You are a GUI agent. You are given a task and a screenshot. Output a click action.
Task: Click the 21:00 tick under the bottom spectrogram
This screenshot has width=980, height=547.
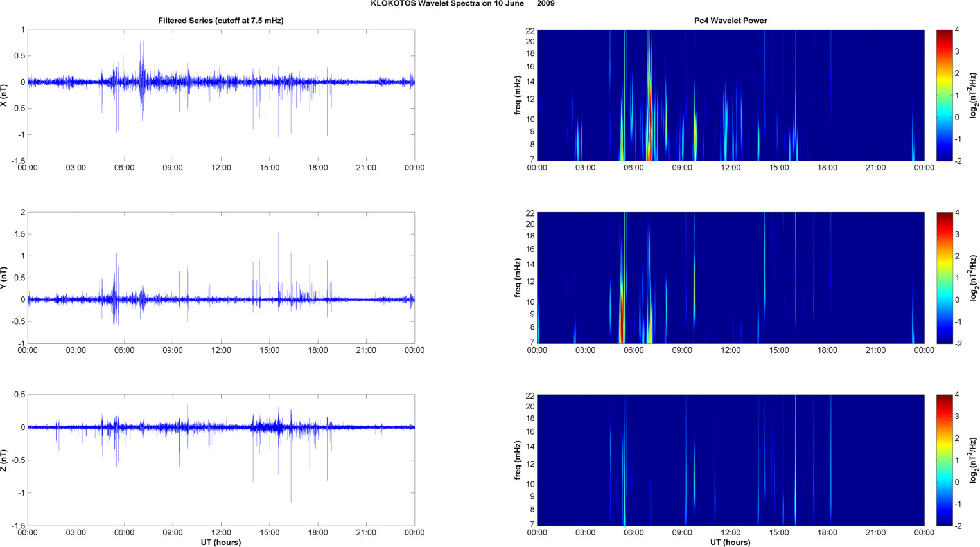click(875, 532)
